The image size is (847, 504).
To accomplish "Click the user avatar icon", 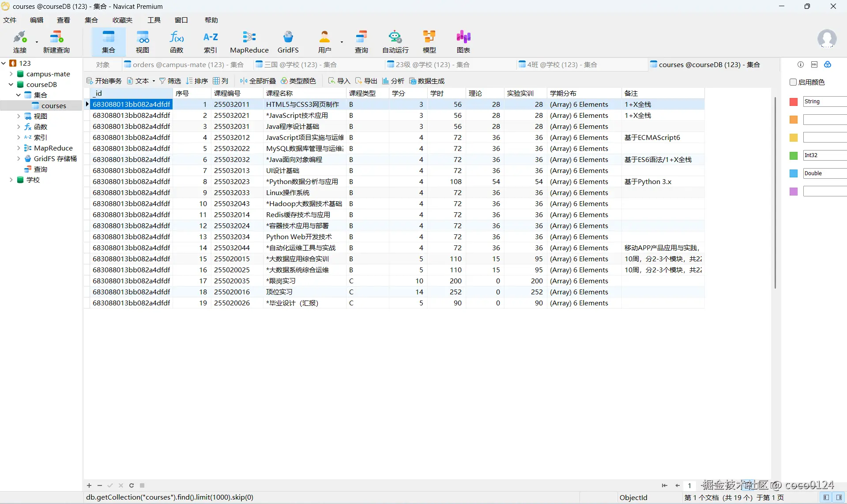I will 827,39.
